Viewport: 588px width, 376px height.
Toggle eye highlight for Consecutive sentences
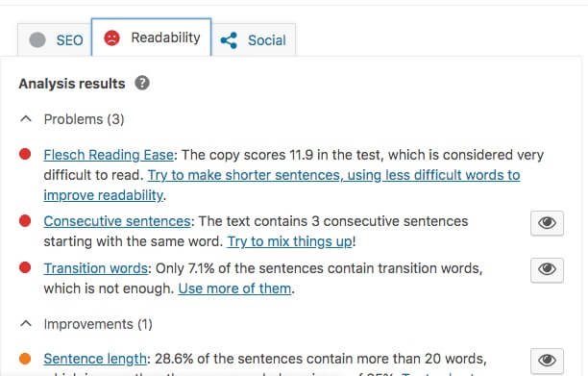click(x=547, y=223)
